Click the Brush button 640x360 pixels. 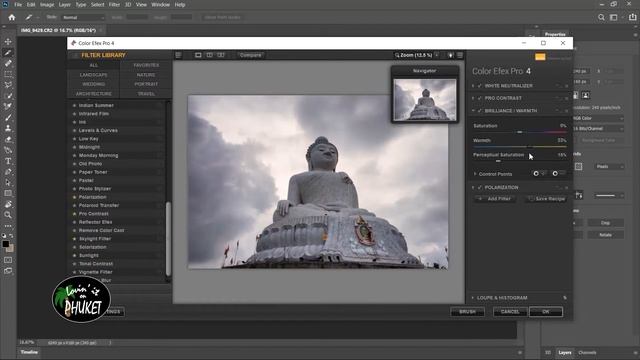[467, 312]
